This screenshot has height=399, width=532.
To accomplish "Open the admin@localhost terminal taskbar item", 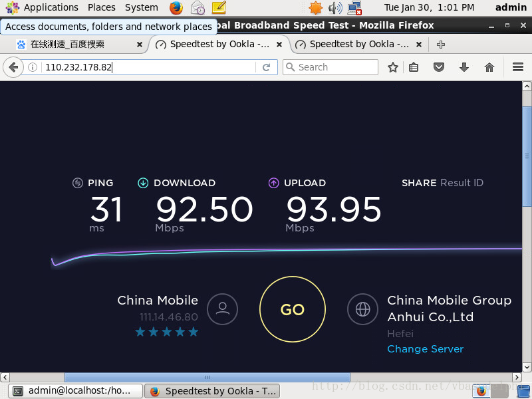I will (75, 391).
